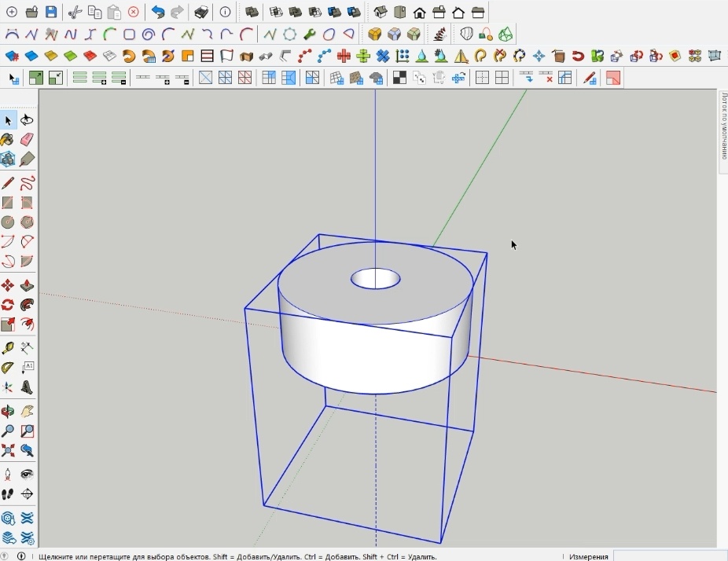Select the Circle tool
Screen dimensions: 728x561
coord(8,222)
